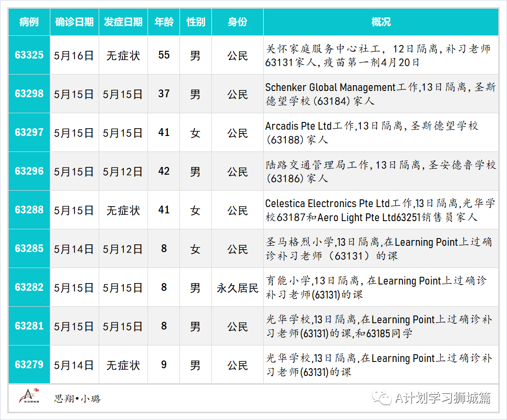507x420 pixels.
Task: Open case number 63279
Action: click(x=29, y=365)
